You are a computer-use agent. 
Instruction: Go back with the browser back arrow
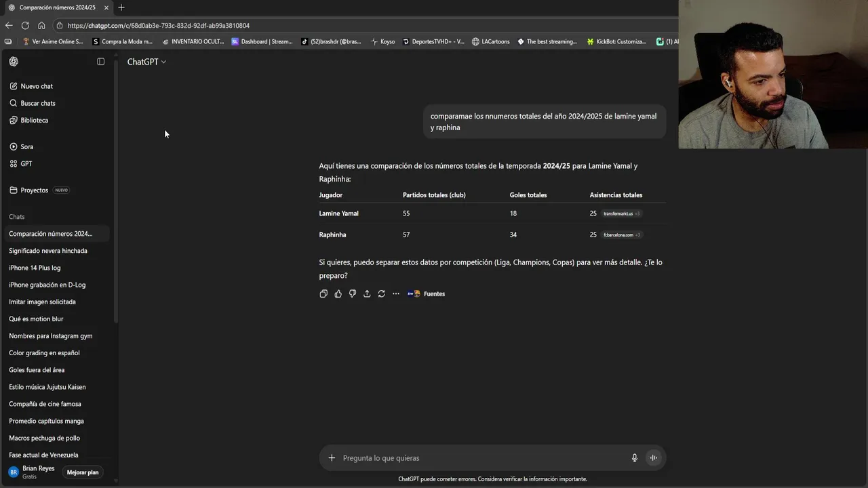9,25
